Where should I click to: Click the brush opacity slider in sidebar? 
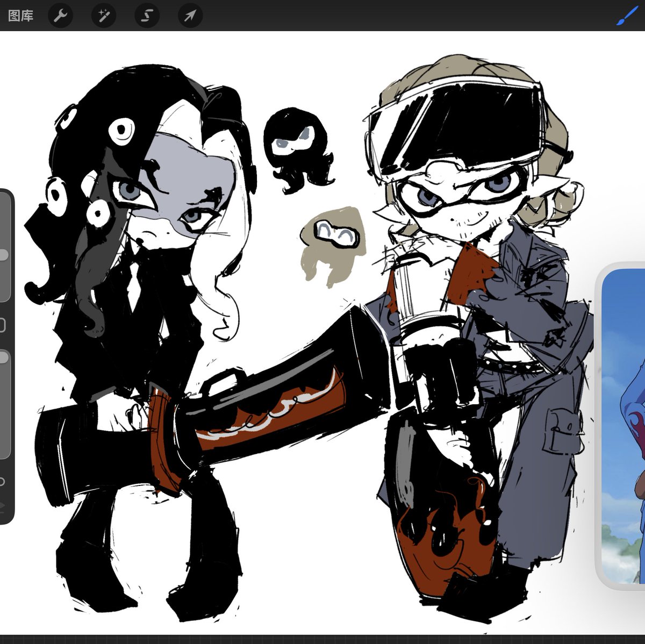pos(4,404)
